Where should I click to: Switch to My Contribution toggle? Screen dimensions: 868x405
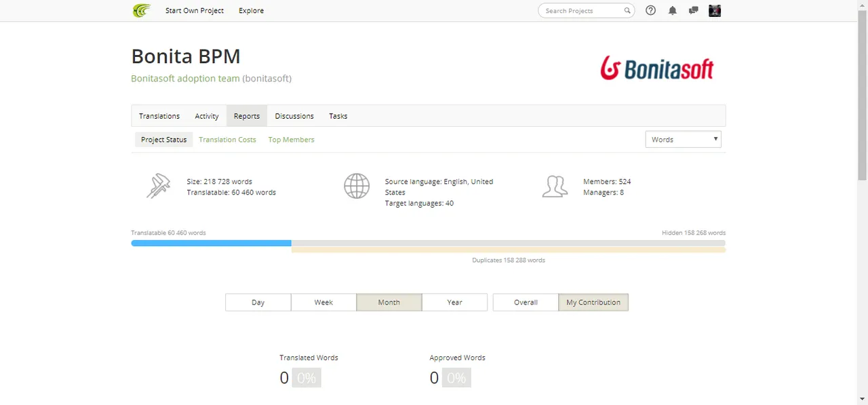tap(593, 302)
